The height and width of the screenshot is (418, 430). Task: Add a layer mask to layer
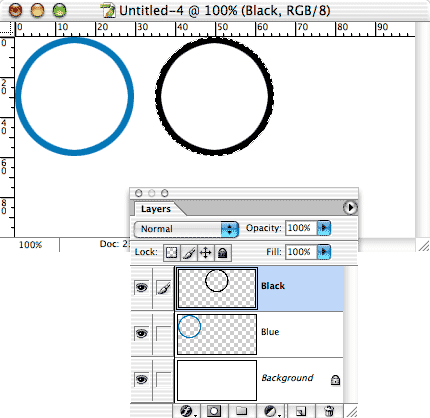[x=214, y=411]
